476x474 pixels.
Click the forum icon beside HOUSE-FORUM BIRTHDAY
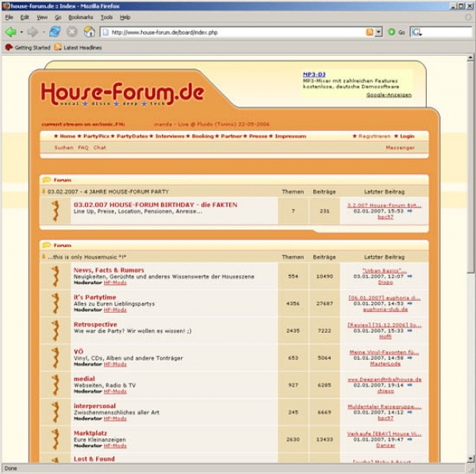click(56, 211)
